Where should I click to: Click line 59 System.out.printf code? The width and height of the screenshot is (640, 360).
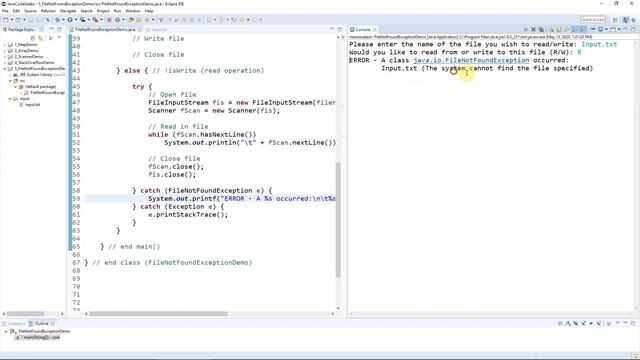tap(242, 199)
